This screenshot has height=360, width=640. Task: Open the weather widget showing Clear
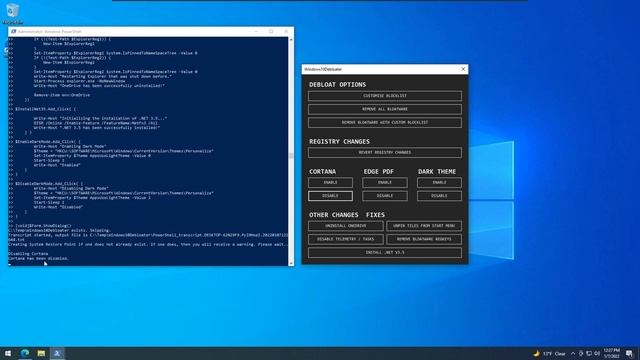pyautogui.click(x=550, y=353)
